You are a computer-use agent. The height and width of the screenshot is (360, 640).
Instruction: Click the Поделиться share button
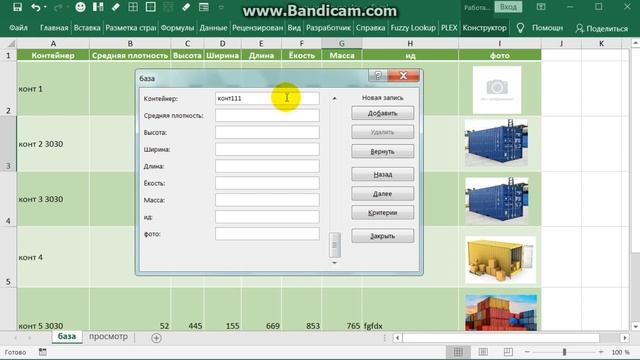coord(602,28)
